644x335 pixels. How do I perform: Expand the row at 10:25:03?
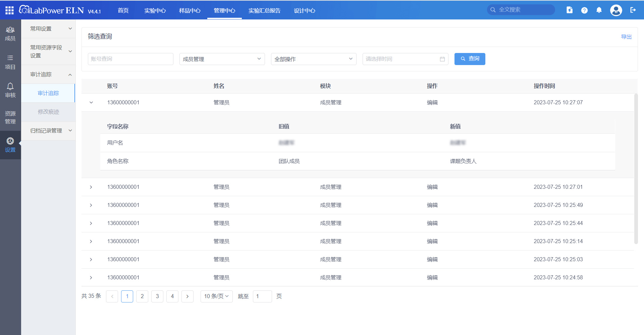[91, 260]
